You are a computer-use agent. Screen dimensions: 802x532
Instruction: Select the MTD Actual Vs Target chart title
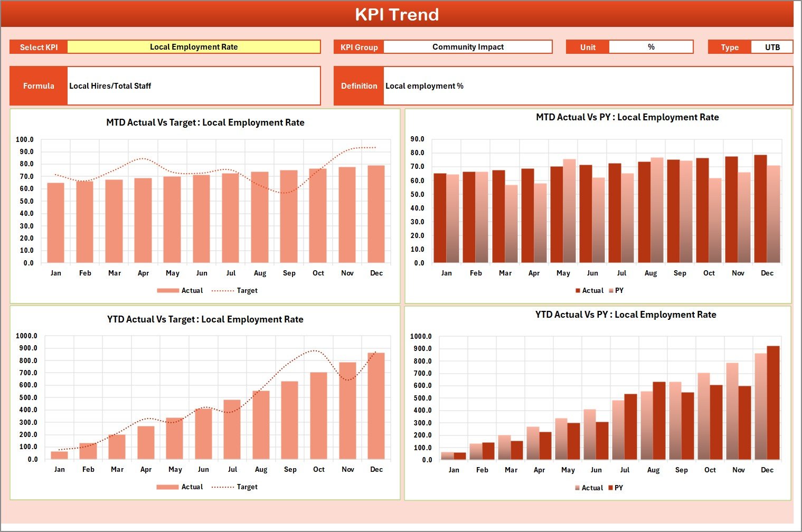click(x=205, y=122)
